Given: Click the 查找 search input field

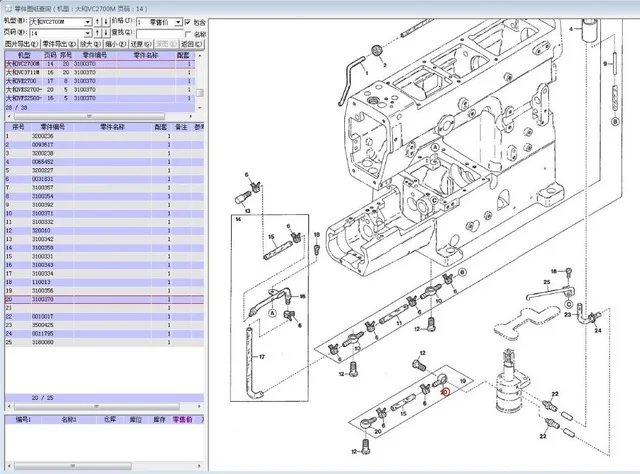Looking at the screenshot, I should [x=158, y=33].
